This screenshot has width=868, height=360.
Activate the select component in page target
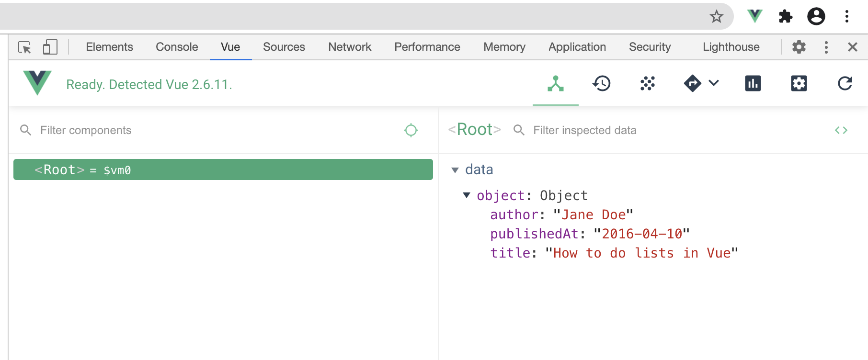point(411,130)
